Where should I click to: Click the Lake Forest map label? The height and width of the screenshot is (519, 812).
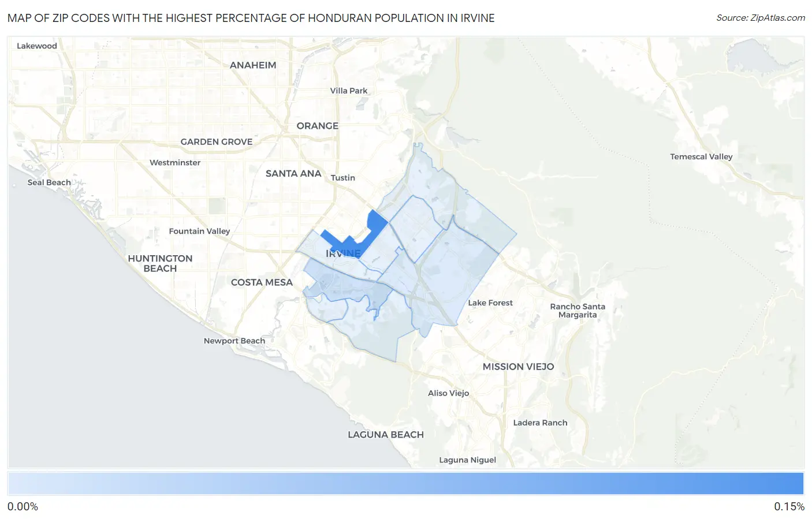point(490,303)
